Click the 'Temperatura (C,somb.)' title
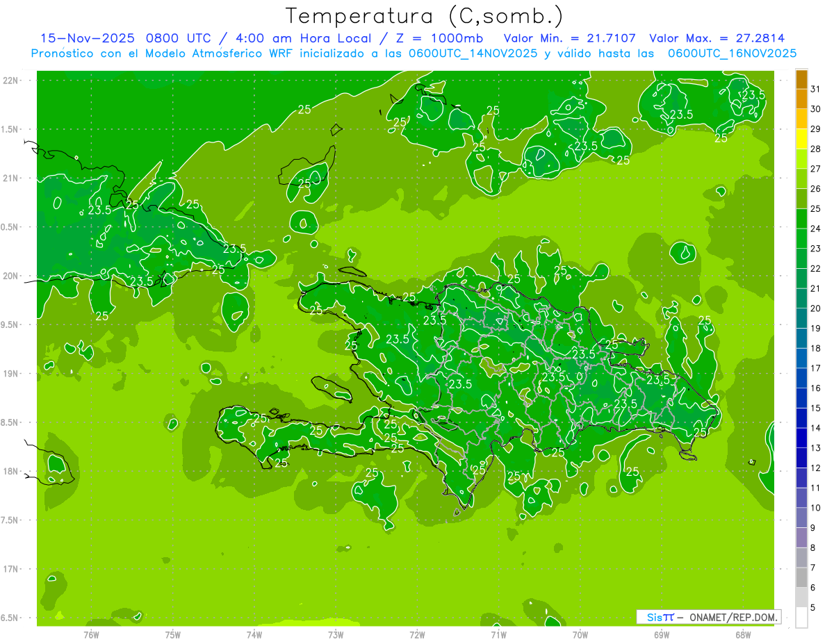The width and height of the screenshot is (834, 644). tap(425, 15)
